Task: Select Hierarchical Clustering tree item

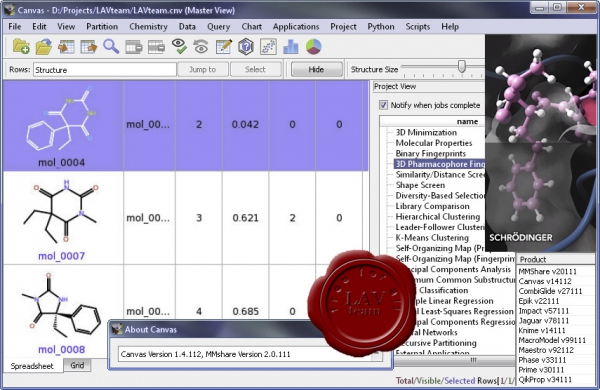Action: coord(437,217)
